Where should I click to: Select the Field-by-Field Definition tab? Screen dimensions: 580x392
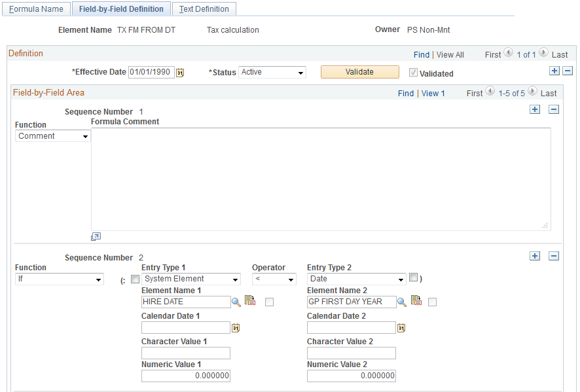point(121,9)
